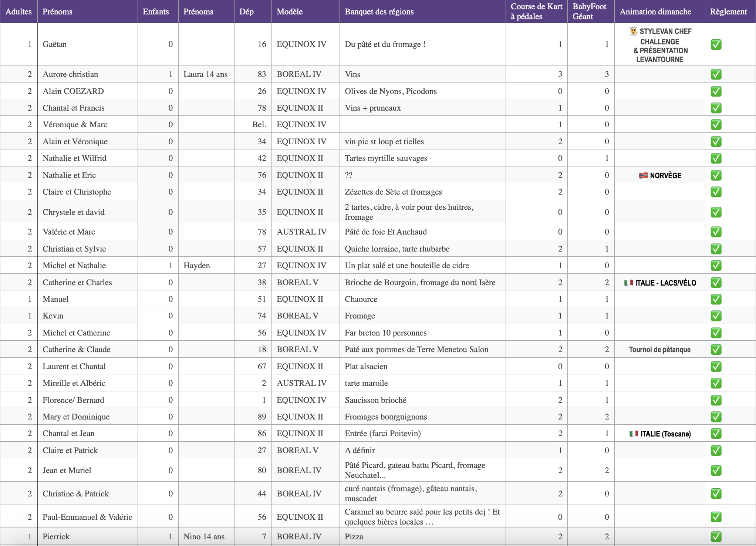Select the Alain COEZARD name cell
The width and height of the screenshot is (756, 546).
87,91
